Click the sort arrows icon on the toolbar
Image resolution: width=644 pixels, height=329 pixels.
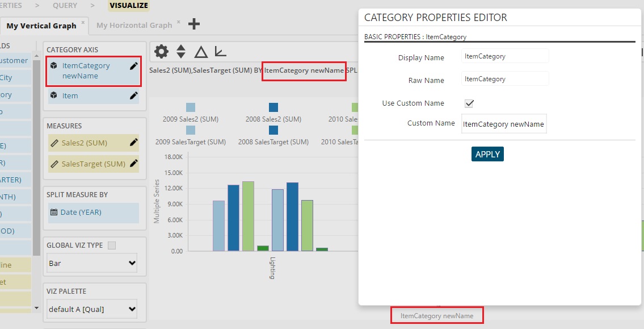pyautogui.click(x=180, y=51)
